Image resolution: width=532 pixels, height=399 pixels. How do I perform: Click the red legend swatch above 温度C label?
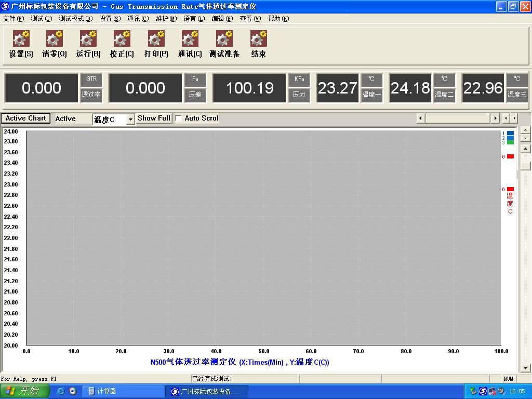tap(510, 189)
